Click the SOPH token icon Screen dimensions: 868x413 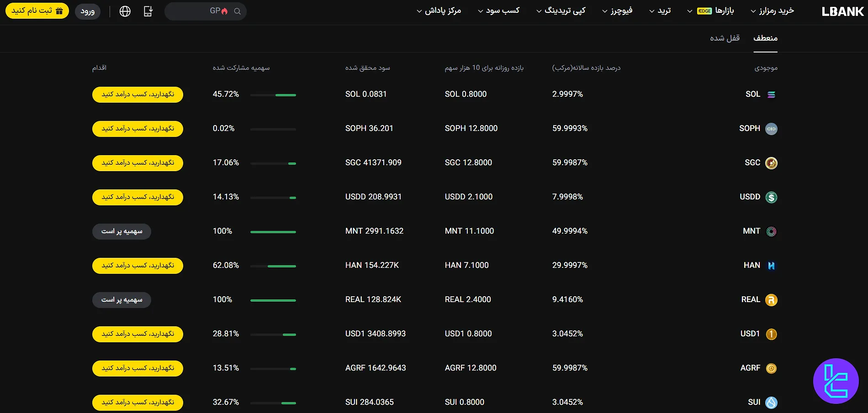[772, 128]
